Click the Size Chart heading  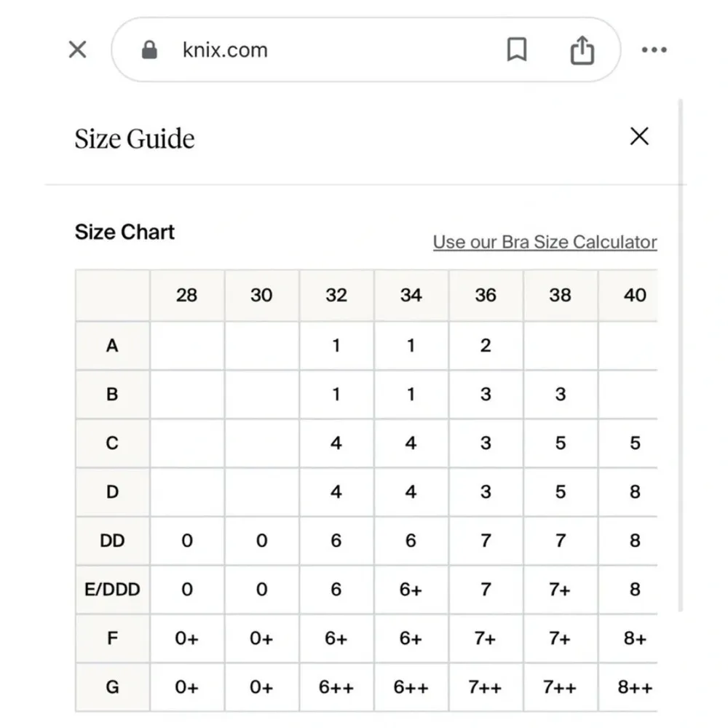(124, 232)
